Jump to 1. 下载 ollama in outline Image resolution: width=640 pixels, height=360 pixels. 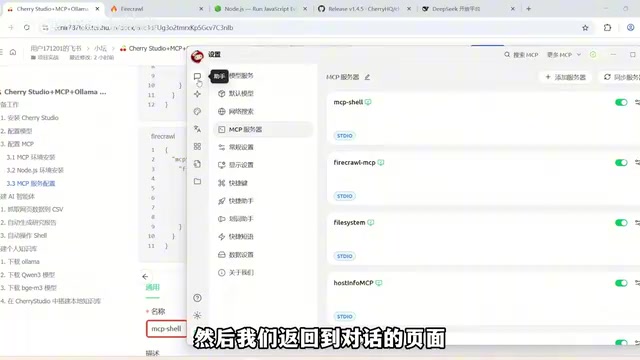pos(20,262)
